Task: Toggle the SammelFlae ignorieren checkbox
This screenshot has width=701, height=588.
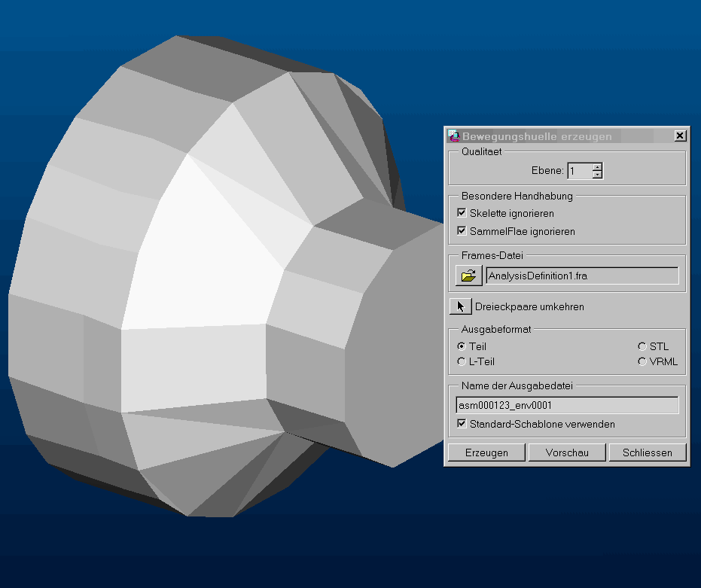Action: click(462, 230)
